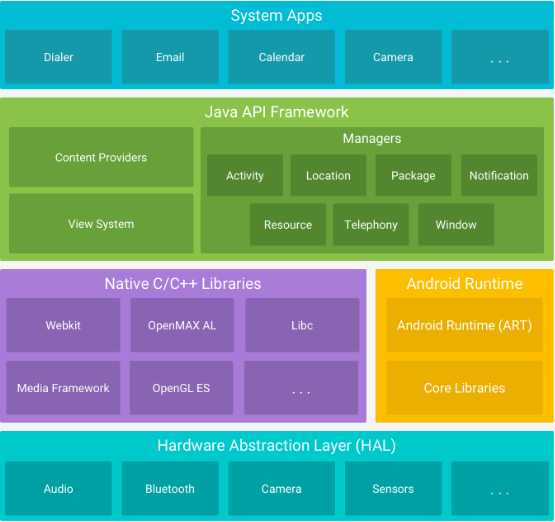This screenshot has height=522, width=555.
Task: Click the Activity manager box
Action: point(245,176)
